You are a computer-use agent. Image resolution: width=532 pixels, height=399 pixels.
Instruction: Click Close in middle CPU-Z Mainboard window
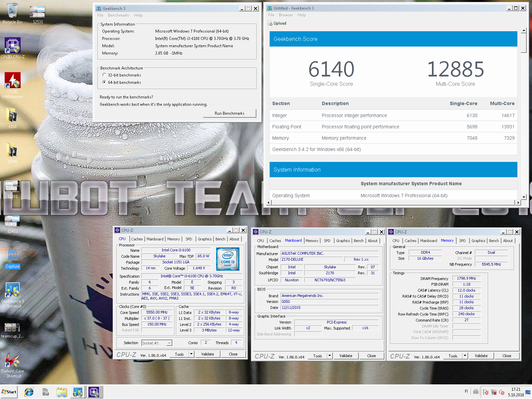click(x=371, y=356)
